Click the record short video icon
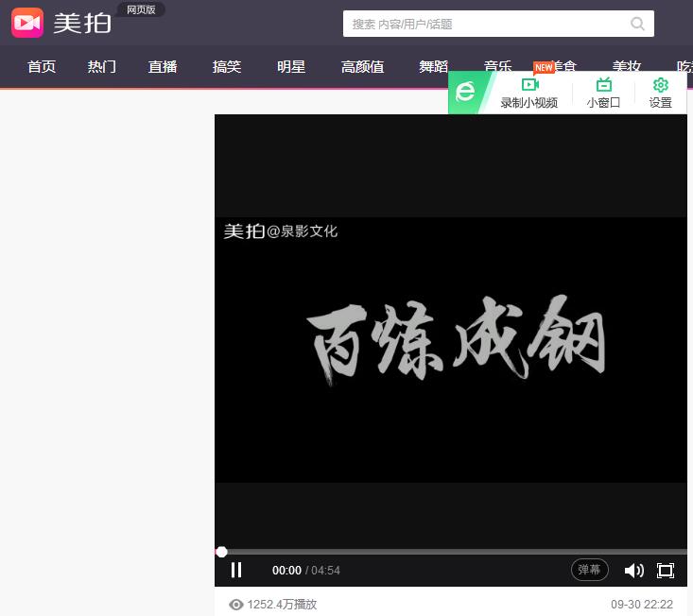Screen dimensions: 693x616 tap(529, 85)
